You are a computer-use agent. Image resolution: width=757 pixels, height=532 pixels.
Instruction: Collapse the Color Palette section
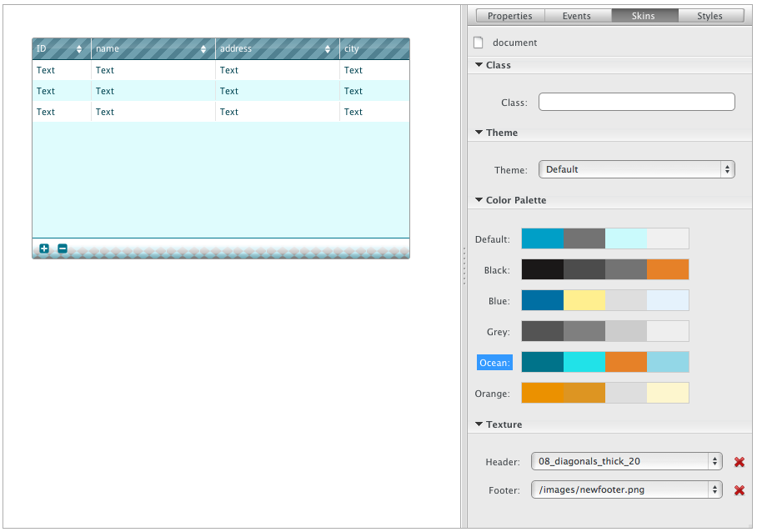479,200
